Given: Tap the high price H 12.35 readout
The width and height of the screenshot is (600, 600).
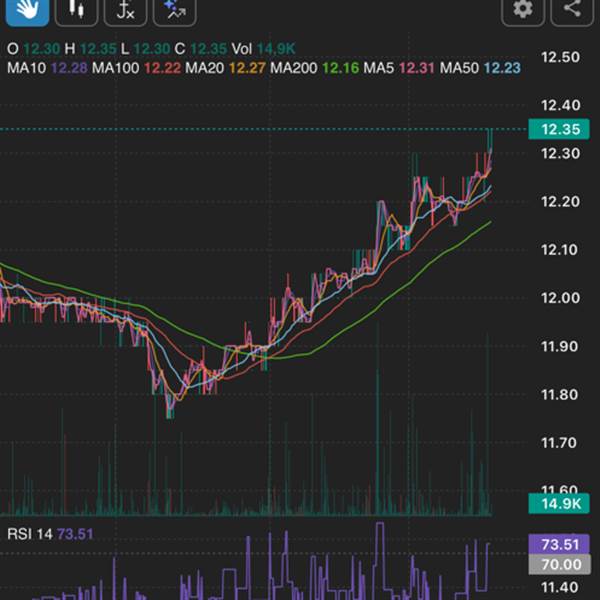Looking at the screenshot, I should (x=90, y=49).
